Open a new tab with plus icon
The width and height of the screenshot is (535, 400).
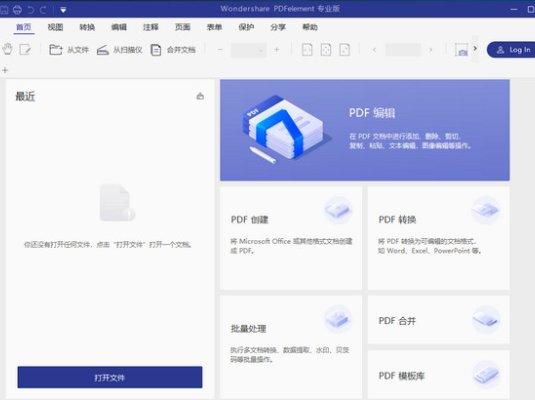pos(5,70)
